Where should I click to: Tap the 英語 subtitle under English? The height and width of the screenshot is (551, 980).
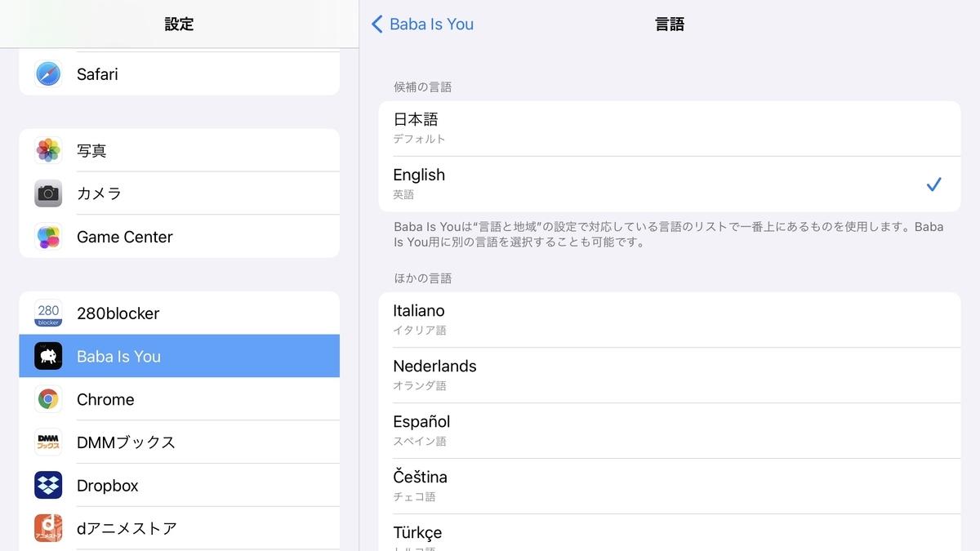click(403, 195)
